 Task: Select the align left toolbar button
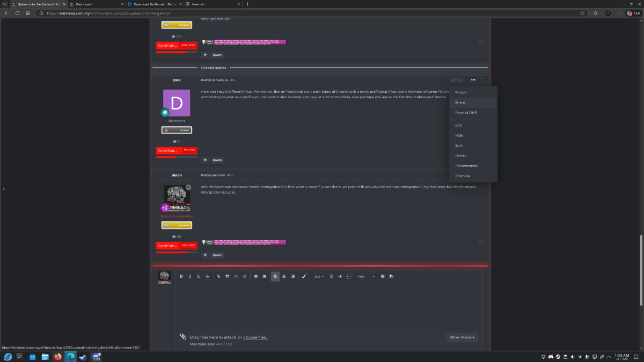275,276
